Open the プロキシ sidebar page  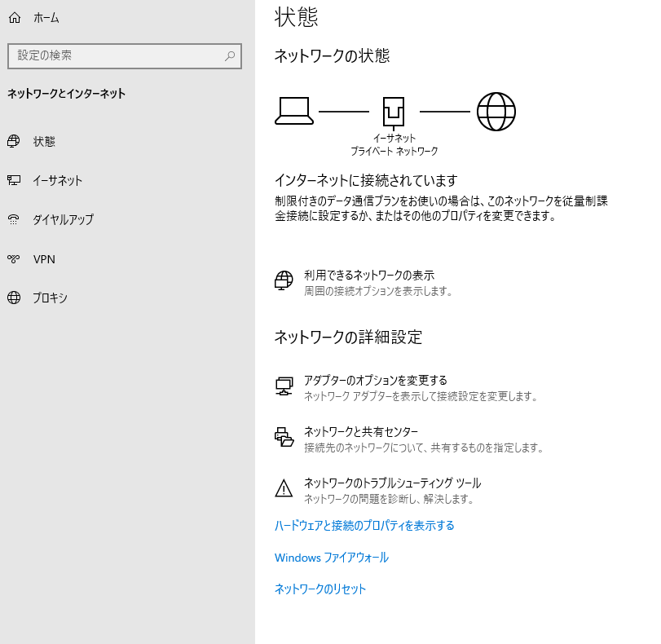(x=51, y=298)
